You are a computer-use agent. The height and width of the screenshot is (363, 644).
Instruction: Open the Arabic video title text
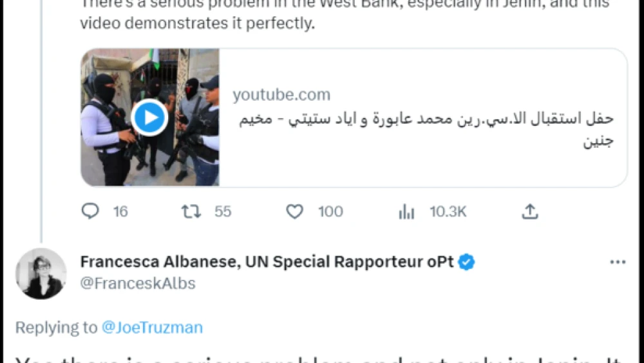coord(426,129)
